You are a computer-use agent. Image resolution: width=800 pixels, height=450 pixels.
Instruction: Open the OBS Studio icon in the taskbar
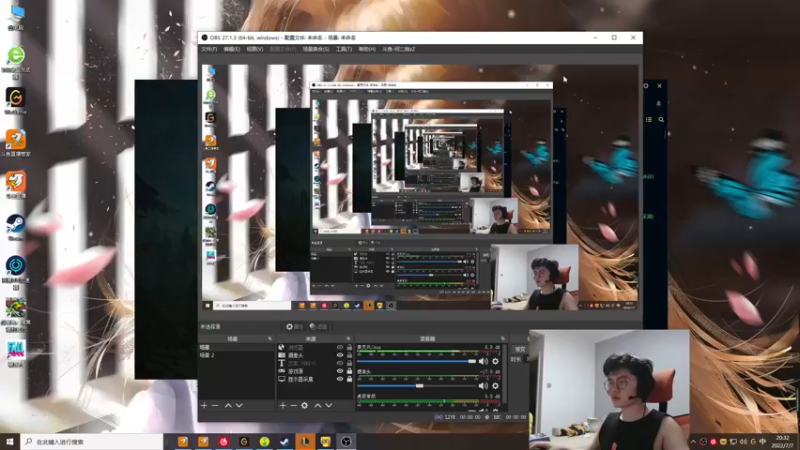(346, 441)
